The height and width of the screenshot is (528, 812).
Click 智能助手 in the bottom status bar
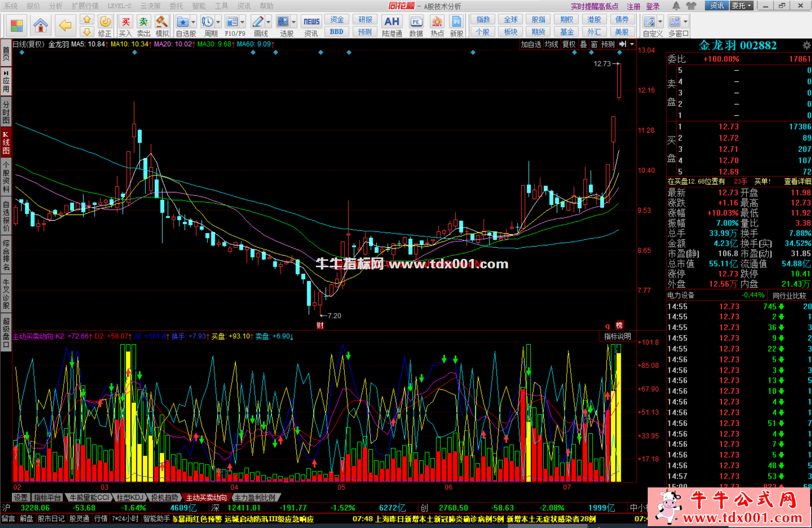157,519
